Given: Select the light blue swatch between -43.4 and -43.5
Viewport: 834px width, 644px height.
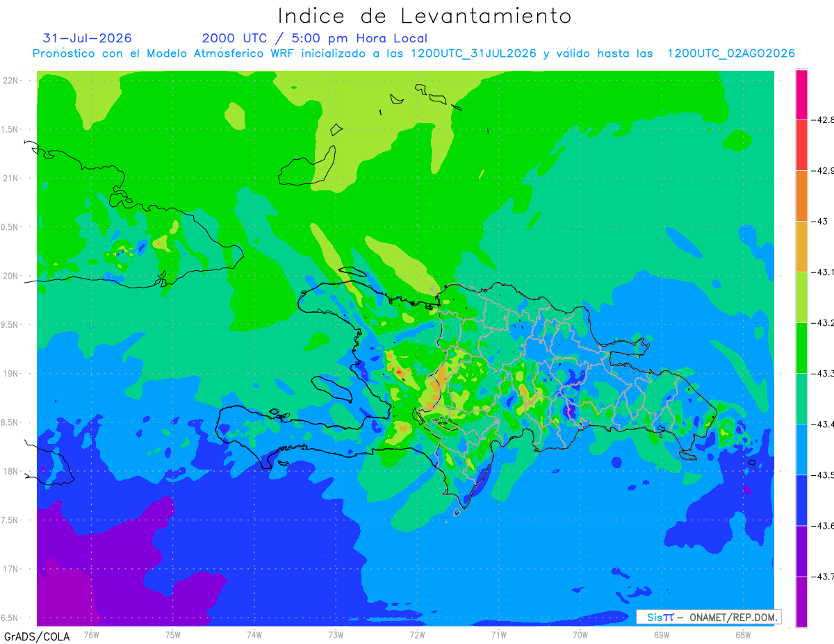Looking at the screenshot, I should coord(801,449).
